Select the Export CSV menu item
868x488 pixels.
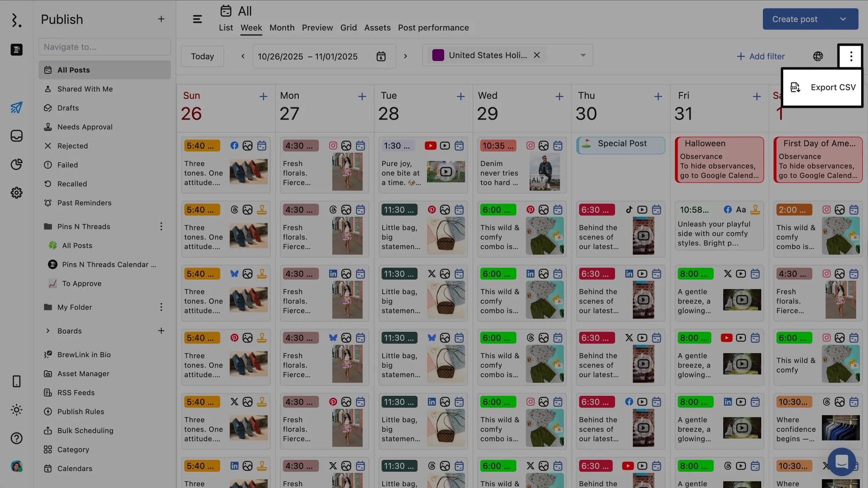tap(822, 87)
